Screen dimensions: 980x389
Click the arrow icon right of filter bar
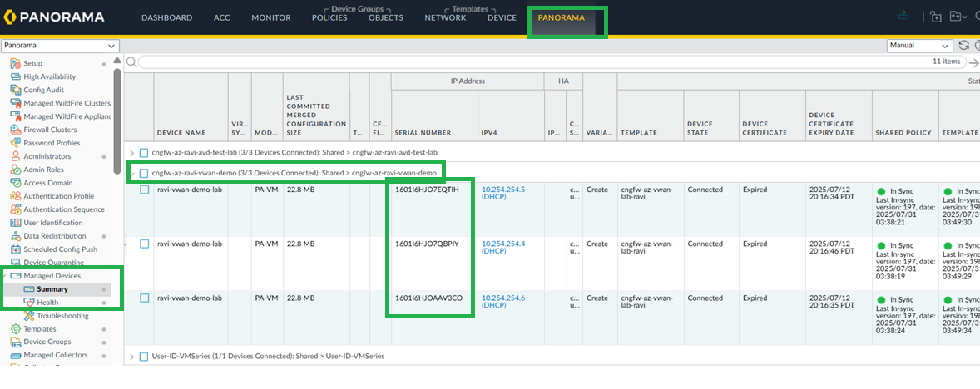pyautogui.click(x=973, y=62)
